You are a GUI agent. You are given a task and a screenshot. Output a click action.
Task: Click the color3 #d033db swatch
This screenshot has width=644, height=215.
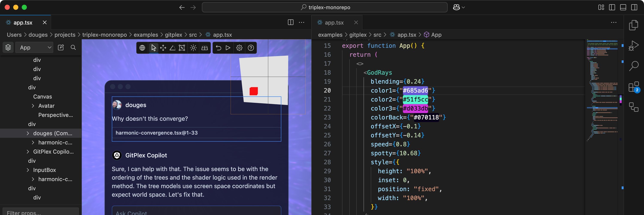point(415,108)
